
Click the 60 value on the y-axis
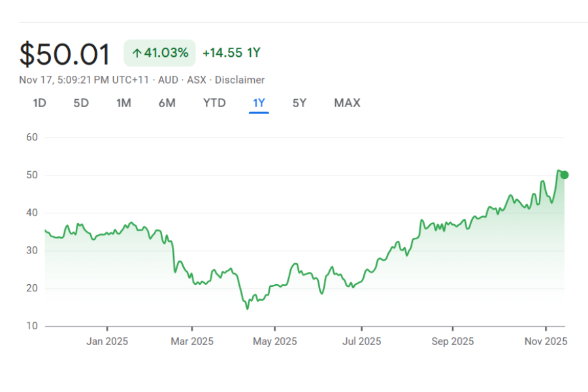tap(32, 137)
